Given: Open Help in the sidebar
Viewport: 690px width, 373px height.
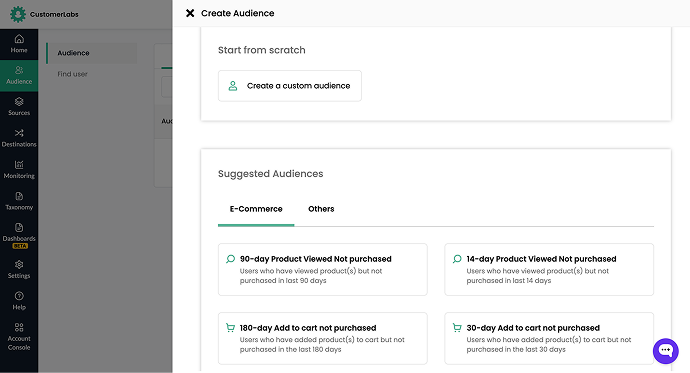Looking at the screenshot, I should pos(19,301).
